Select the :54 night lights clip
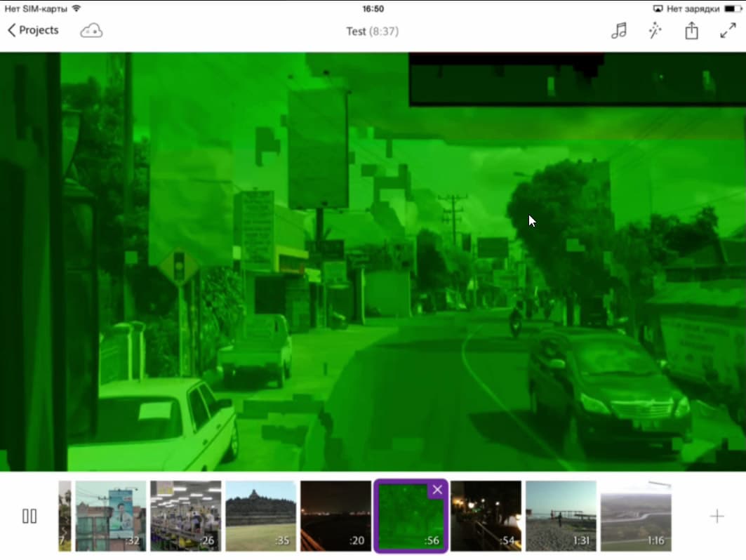The width and height of the screenshot is (746, 560). 486,516
